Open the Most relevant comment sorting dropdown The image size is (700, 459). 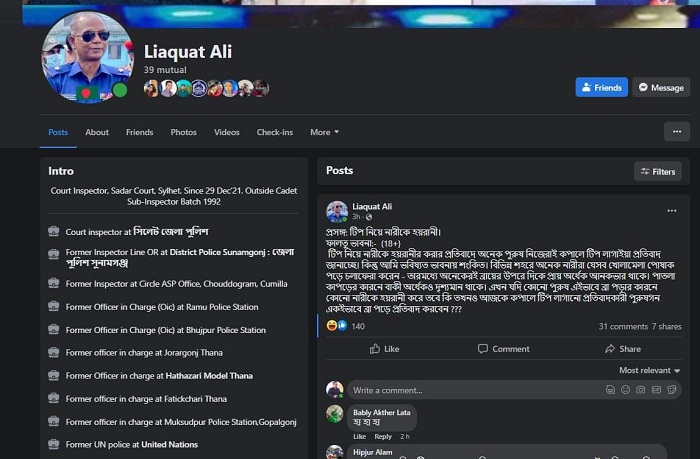coord(649,370)
